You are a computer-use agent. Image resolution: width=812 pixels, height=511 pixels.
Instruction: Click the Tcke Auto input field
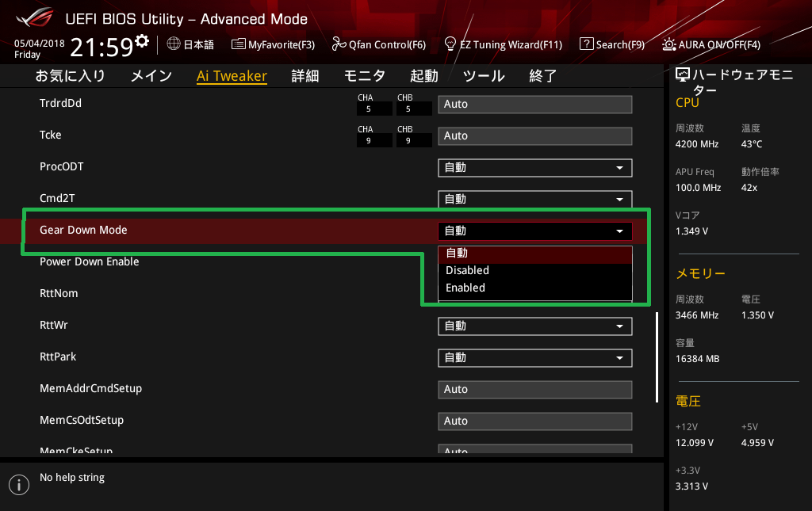coord(535,136)
